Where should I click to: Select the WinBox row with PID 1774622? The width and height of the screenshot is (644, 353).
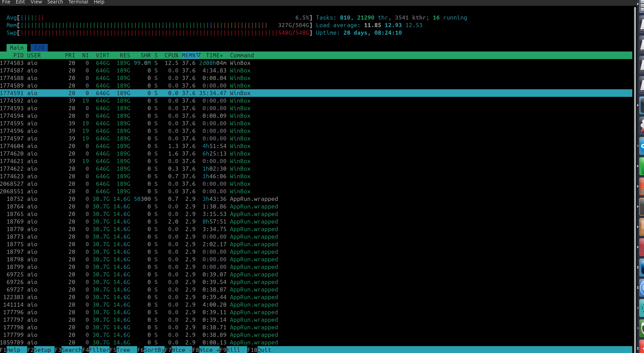click(x=316, y=169)
